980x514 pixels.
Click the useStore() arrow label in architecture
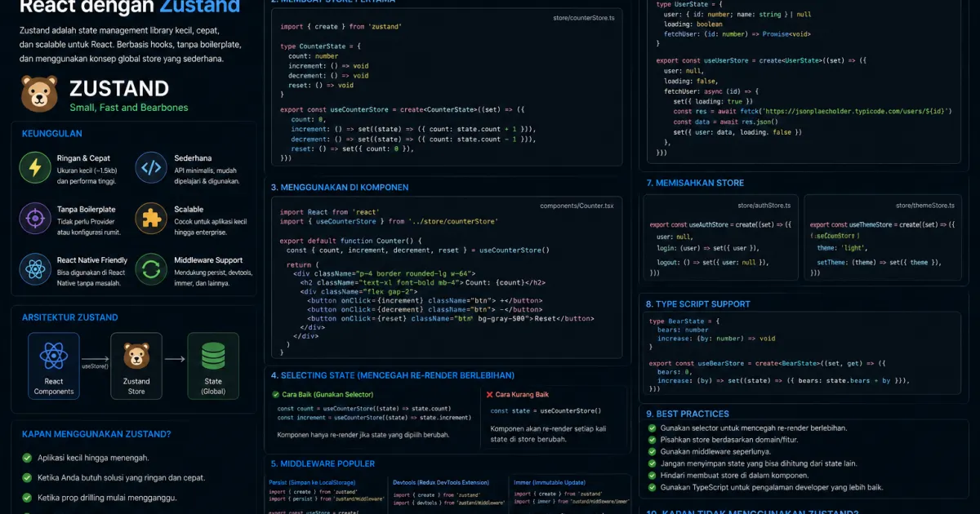click(95, 366)
